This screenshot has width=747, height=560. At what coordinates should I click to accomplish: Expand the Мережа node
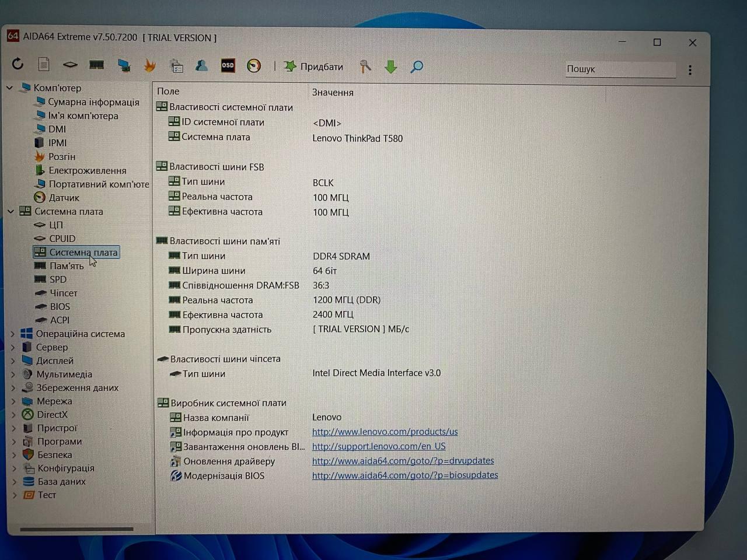13,401
